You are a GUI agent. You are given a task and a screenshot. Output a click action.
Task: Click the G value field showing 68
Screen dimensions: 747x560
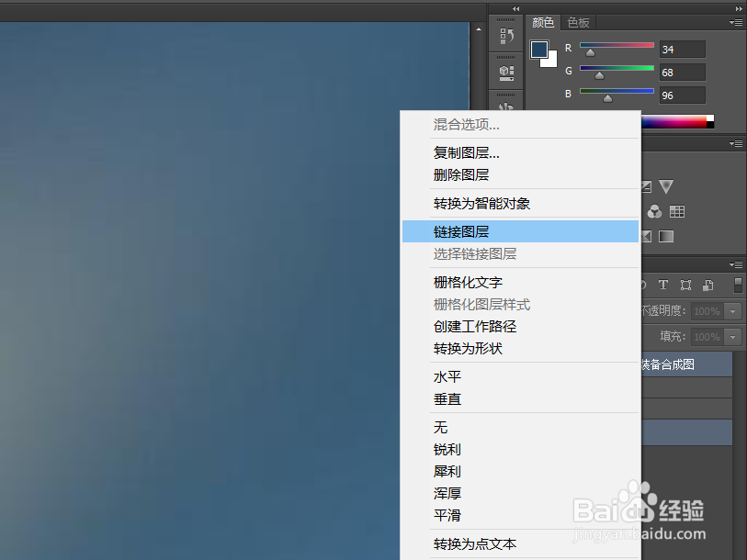point(682,73)
